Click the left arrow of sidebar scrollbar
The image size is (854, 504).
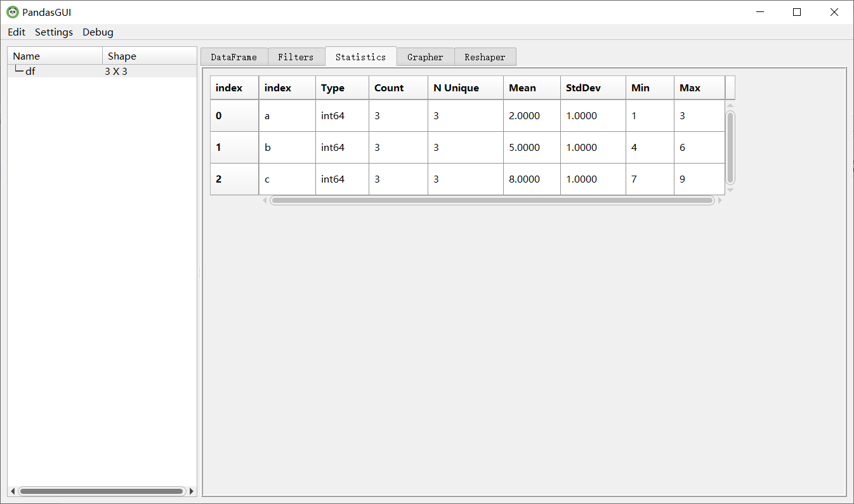tap(12, 491)
